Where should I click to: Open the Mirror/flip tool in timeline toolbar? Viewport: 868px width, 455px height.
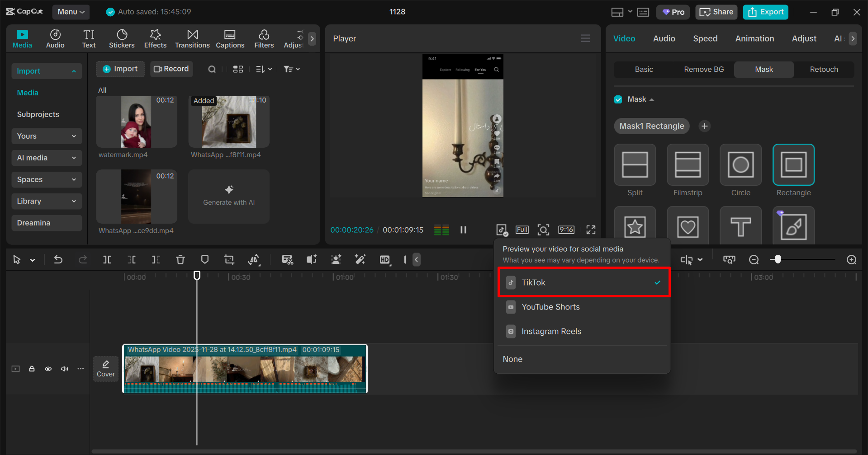254,260
